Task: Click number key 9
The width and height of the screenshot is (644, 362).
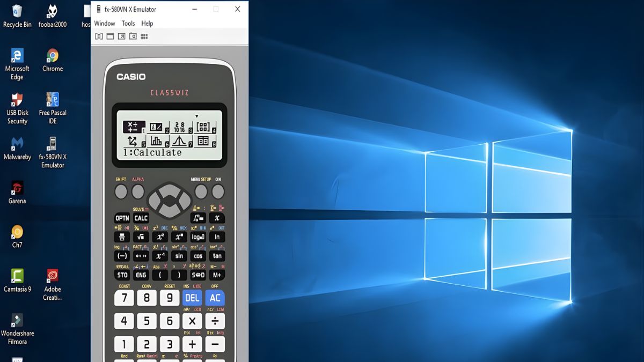Action: (170, 298)
